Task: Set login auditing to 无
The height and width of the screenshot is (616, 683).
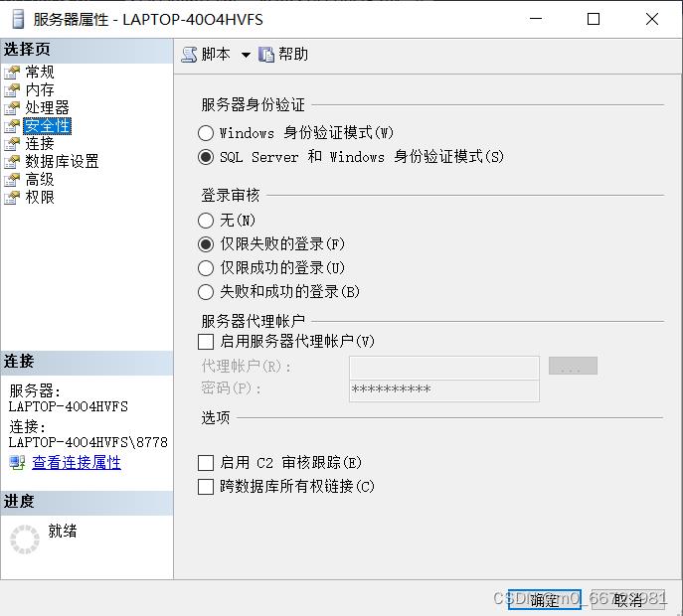Action: coord(206,221)
